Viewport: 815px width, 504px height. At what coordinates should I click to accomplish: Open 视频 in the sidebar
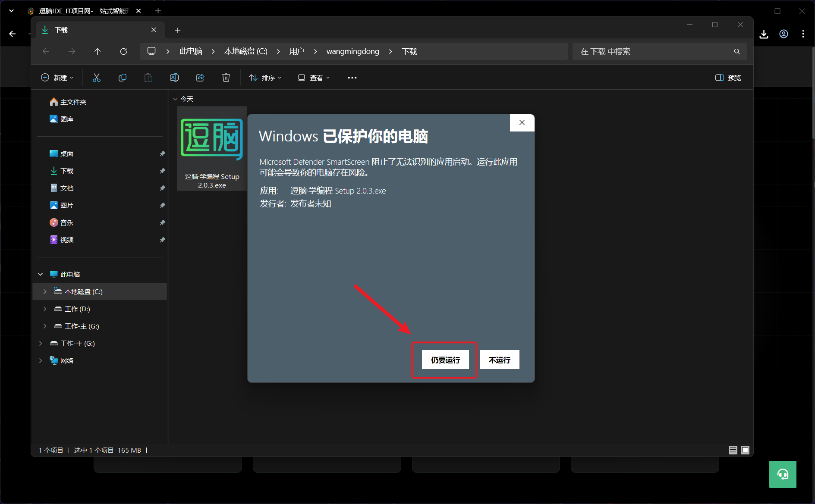click(62, 240)
